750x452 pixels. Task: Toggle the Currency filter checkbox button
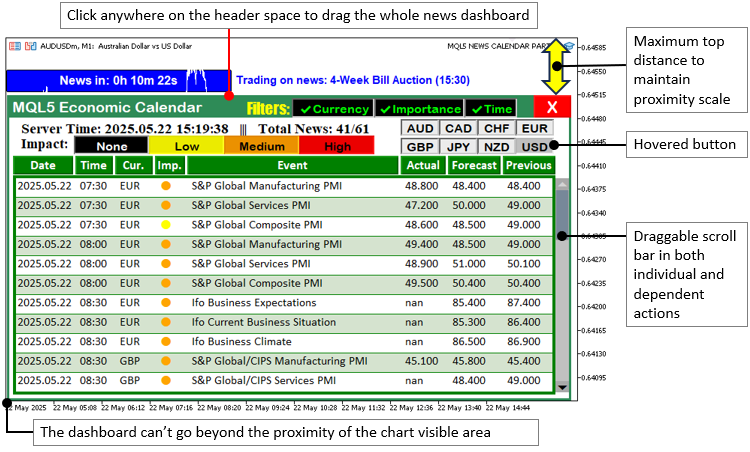(333, 109)
